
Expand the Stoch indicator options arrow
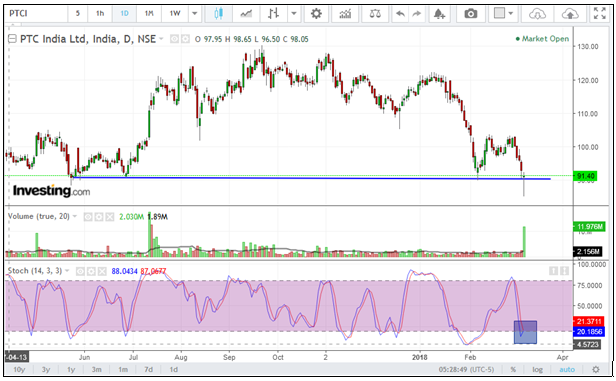67,271
